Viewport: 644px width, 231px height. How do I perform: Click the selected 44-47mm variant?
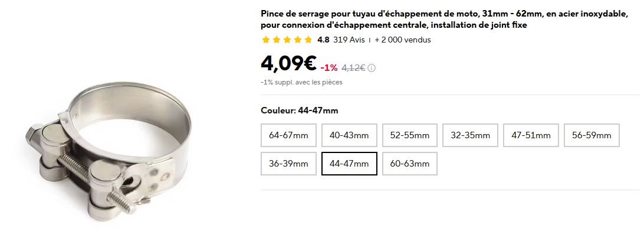coord(349,164)
